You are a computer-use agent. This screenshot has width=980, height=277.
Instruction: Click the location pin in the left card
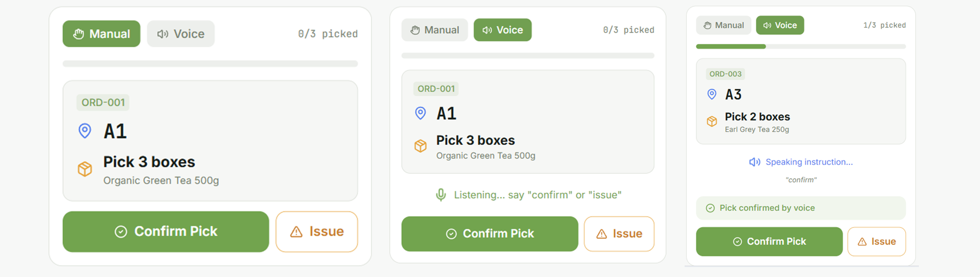tap(85, 131)
